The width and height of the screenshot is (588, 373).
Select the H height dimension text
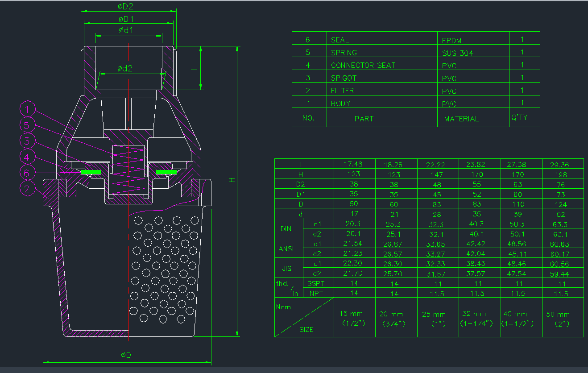pos(232,179)
